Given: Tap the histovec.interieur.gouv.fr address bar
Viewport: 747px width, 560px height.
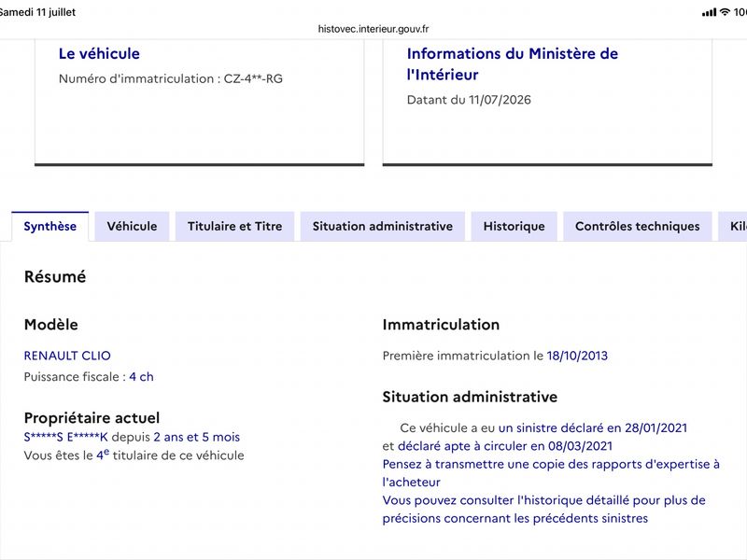Looking at the screenshot, I should coord(373,29).
